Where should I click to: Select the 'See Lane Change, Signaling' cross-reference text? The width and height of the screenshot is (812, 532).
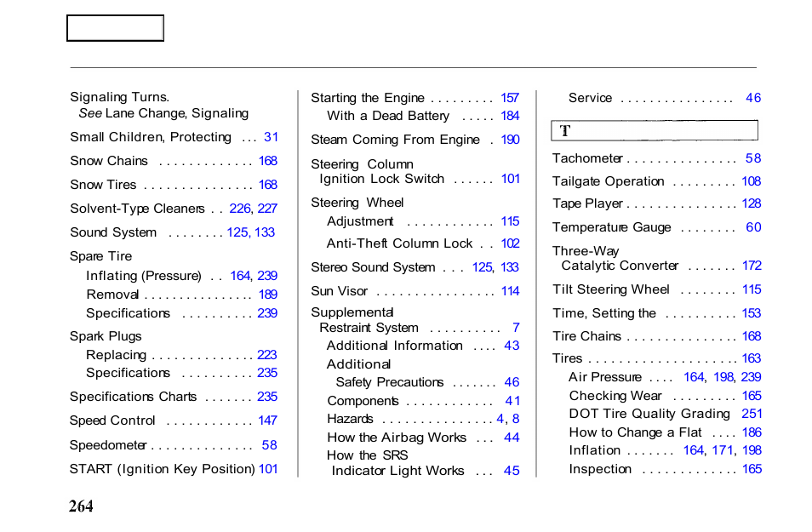163,113
